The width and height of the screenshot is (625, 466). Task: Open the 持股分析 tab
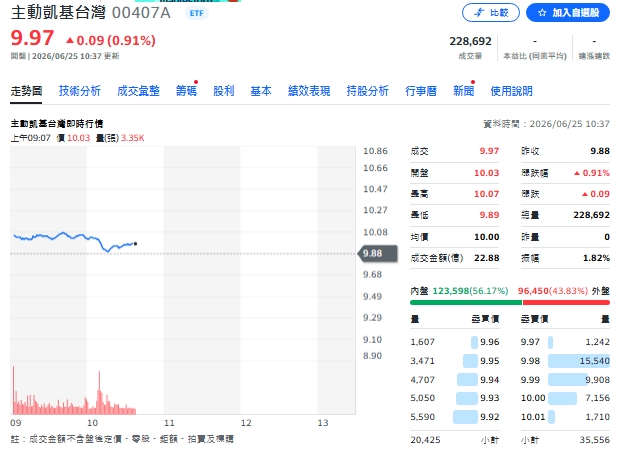coord(368,91)
